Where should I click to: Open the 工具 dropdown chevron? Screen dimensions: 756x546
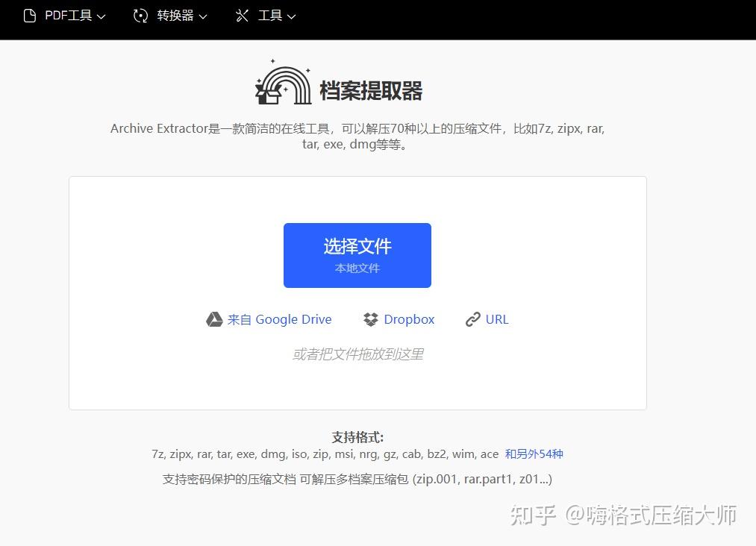coord(291,15)
